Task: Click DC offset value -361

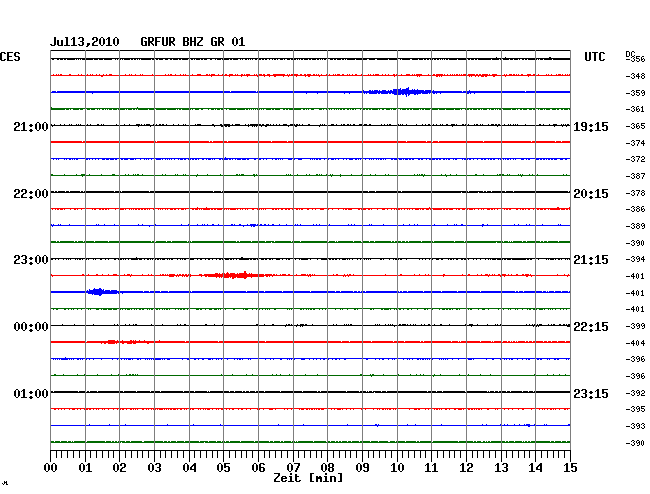Action: coord(635,109)
